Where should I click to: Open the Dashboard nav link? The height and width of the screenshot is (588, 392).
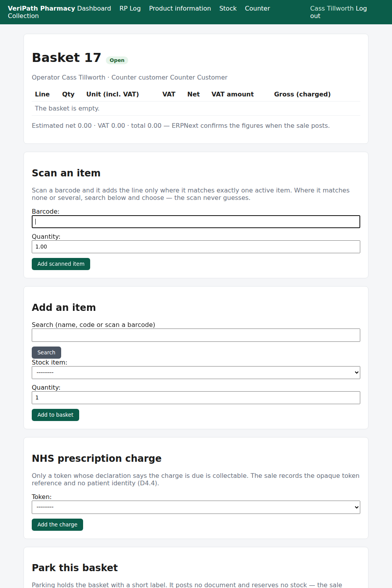pyautogui.click(x=94, y=8)
